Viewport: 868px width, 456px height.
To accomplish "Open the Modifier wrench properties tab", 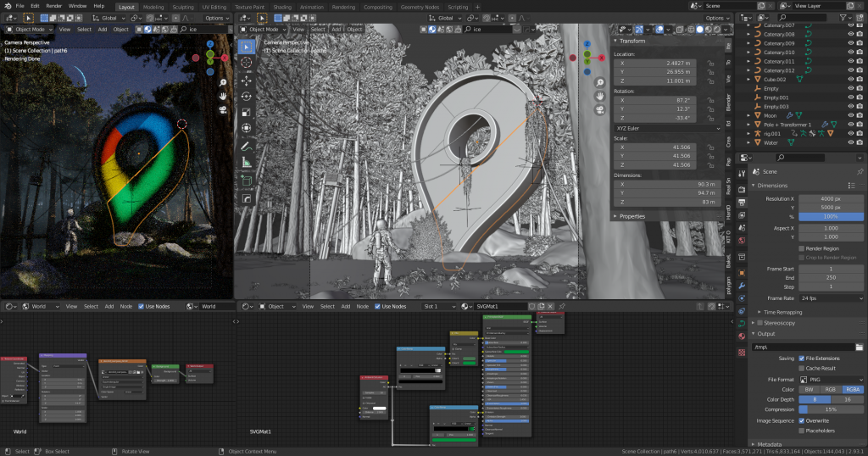I will 742,286.
